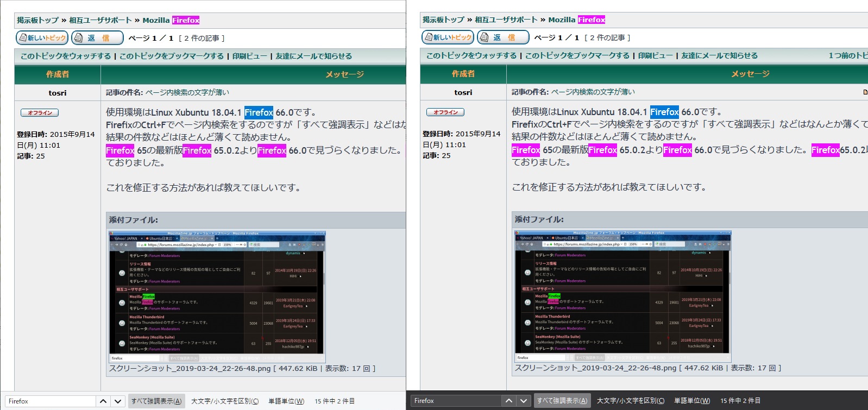The image size is (868, 410).
Task: Open Mozilla Firefox breadcrumb in left window
Action: pos(171,20)
